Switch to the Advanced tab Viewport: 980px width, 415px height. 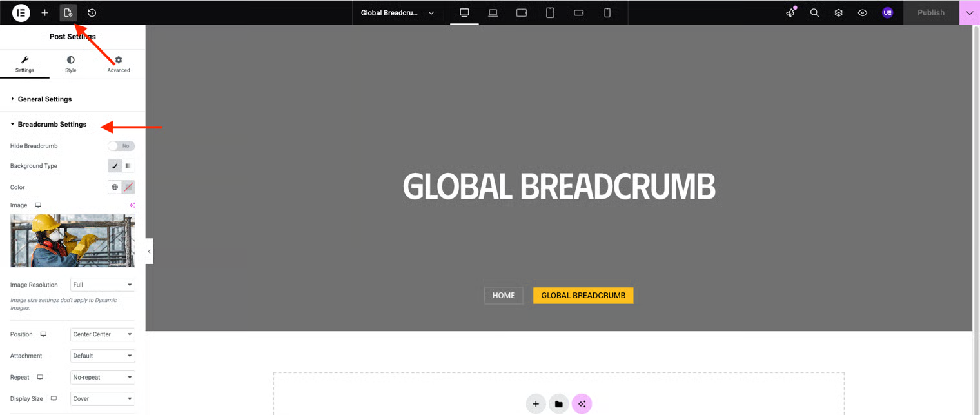[119, 64]
